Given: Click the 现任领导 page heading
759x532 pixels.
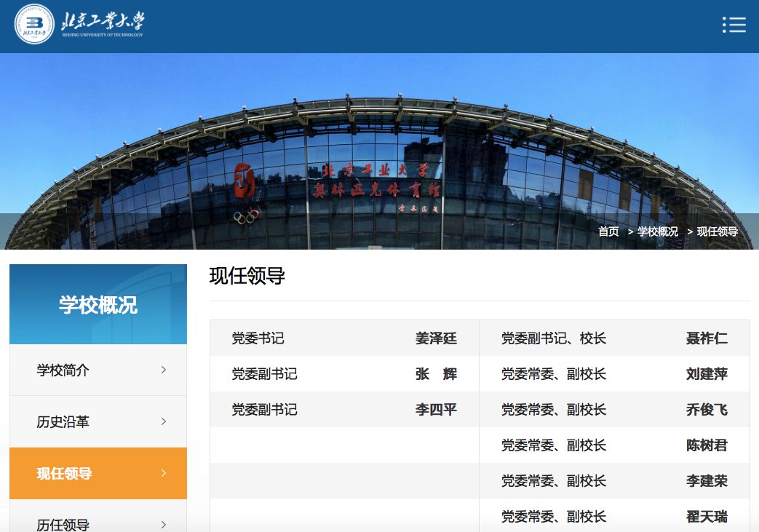Looking at the screenshot, I should click(247, 276).
